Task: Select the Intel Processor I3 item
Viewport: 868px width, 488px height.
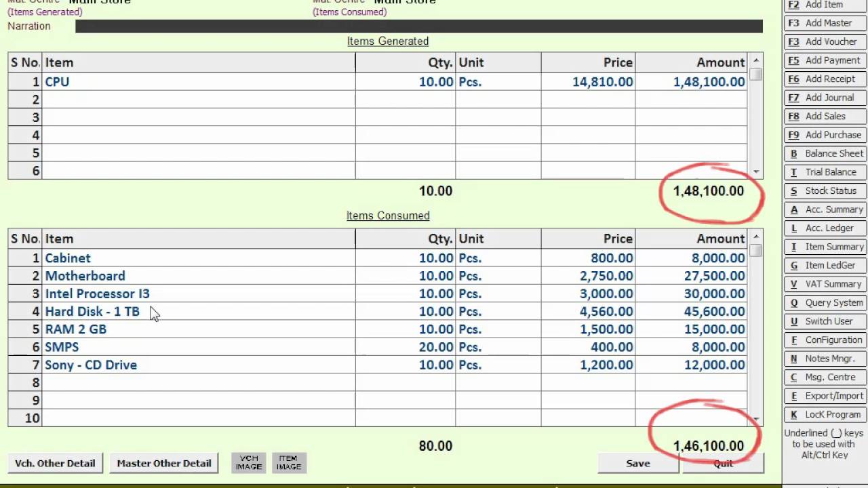Action: click(97, 293)
